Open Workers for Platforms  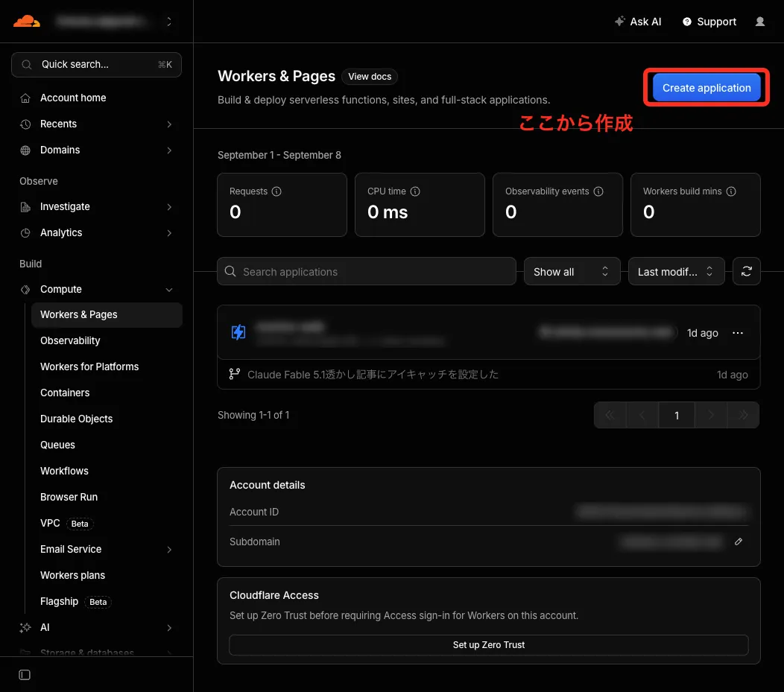tap(89, 366)
